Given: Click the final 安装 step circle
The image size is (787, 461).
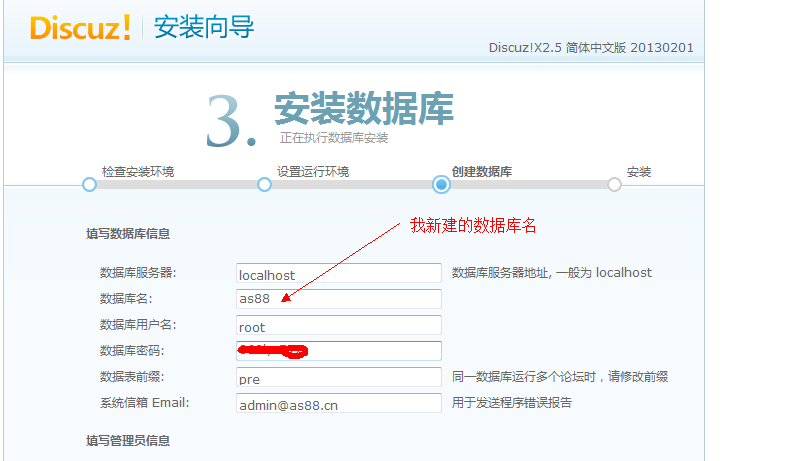Looking at the screenshot, I should point(614,185).
